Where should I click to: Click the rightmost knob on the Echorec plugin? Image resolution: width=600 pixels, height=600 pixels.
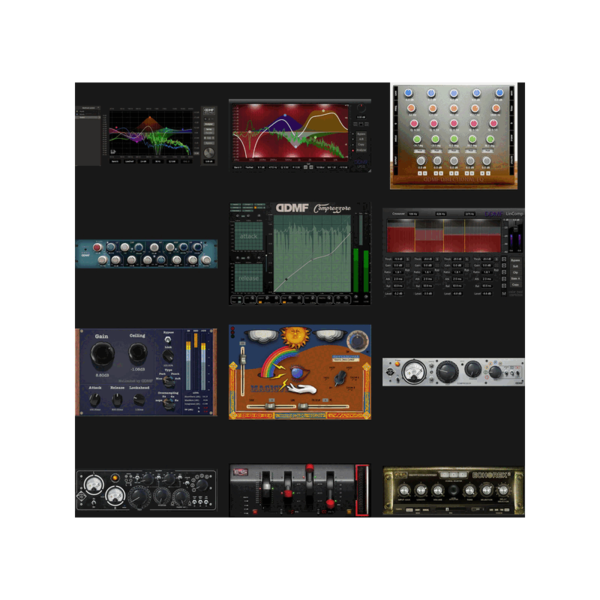click(503, 491)
